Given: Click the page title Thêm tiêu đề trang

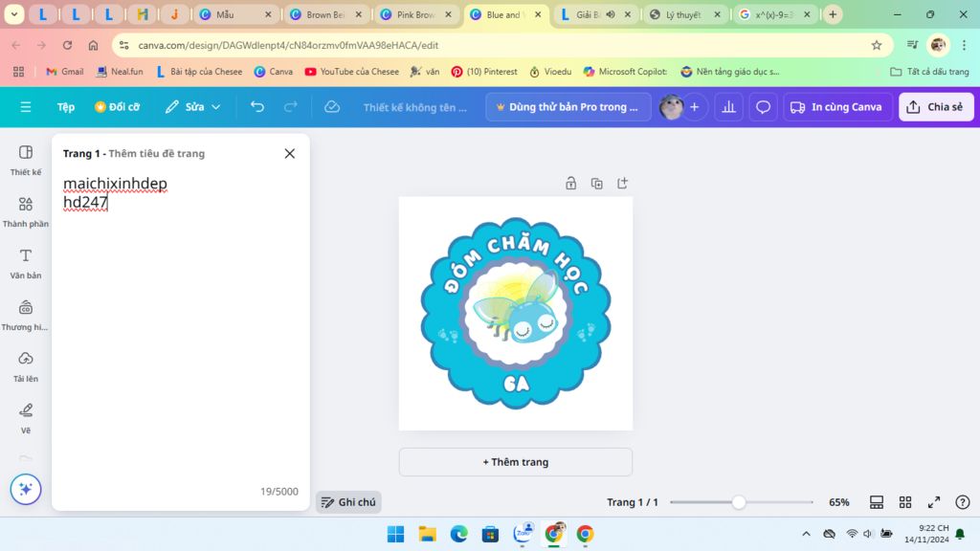Looking at the screenshot, I should coord(157,154).
